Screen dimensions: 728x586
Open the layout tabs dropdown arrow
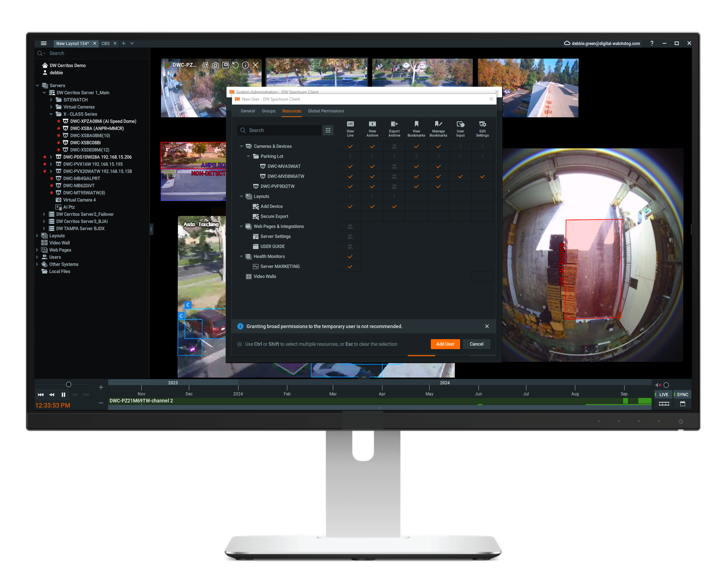coord(132,43)
